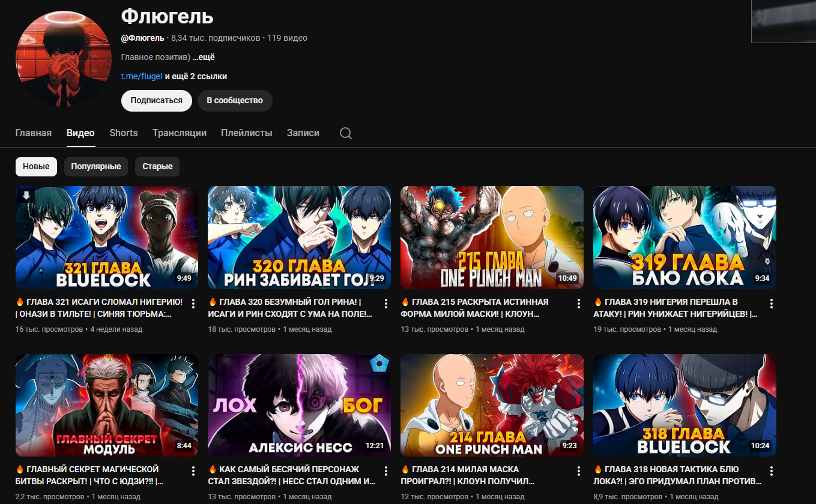This screenshot has height=504, width=816.
Task: Switch to the Главная tab
Action: pyautogui.click(x=34, y=133)
